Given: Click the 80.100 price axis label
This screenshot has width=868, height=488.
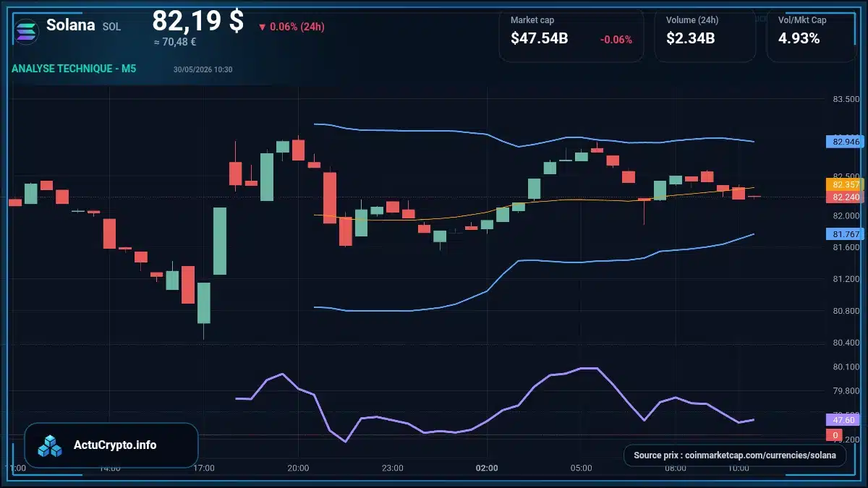Looking at the screenshot, I should point(846,367).
